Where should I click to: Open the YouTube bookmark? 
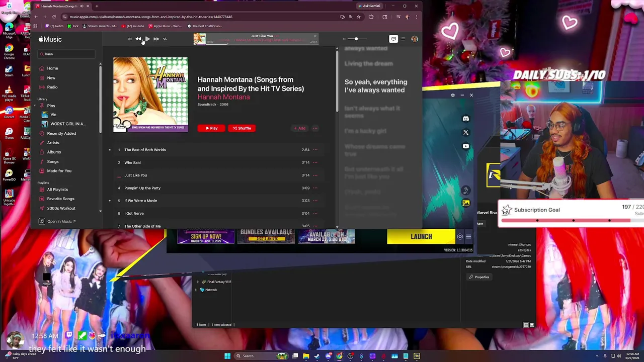click(132, 26)
